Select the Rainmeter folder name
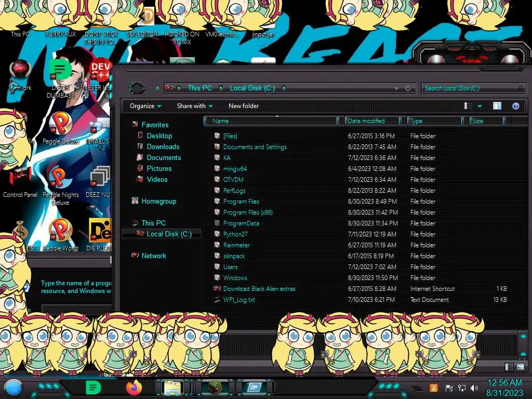The image size is (532, 399). 236,245
